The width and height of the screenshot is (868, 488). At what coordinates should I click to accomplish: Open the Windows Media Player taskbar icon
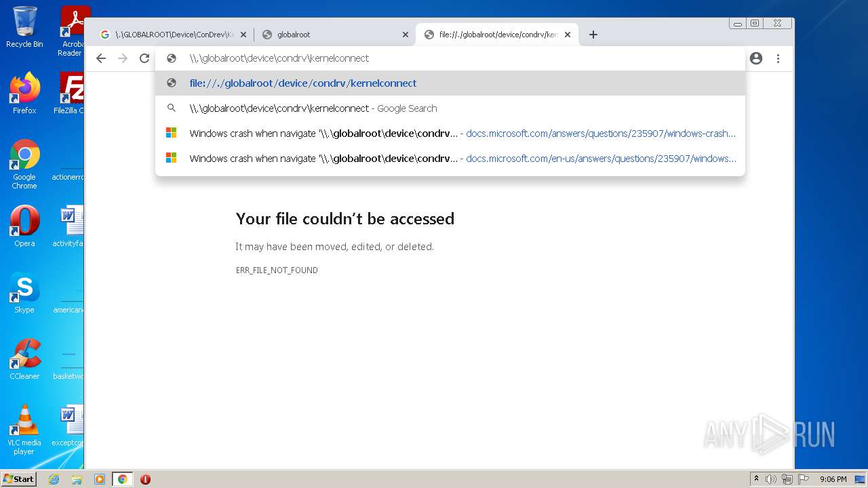tap(100, 479)
